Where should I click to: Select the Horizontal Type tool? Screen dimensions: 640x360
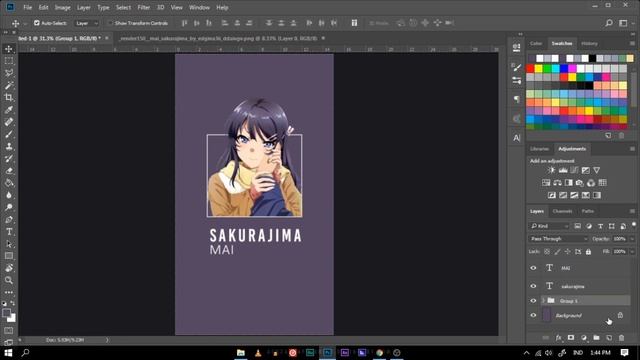[9, 232]
